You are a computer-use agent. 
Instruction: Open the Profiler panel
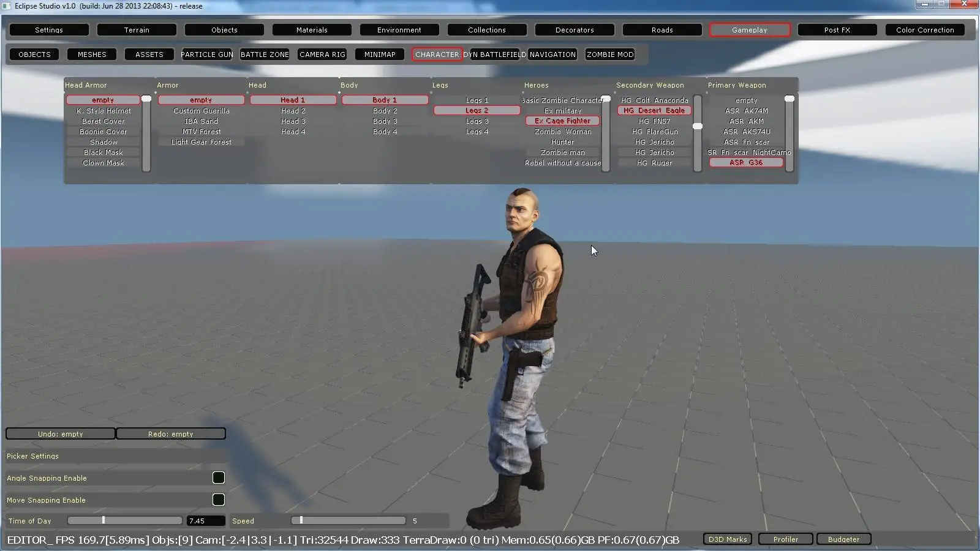coord(786,539)
